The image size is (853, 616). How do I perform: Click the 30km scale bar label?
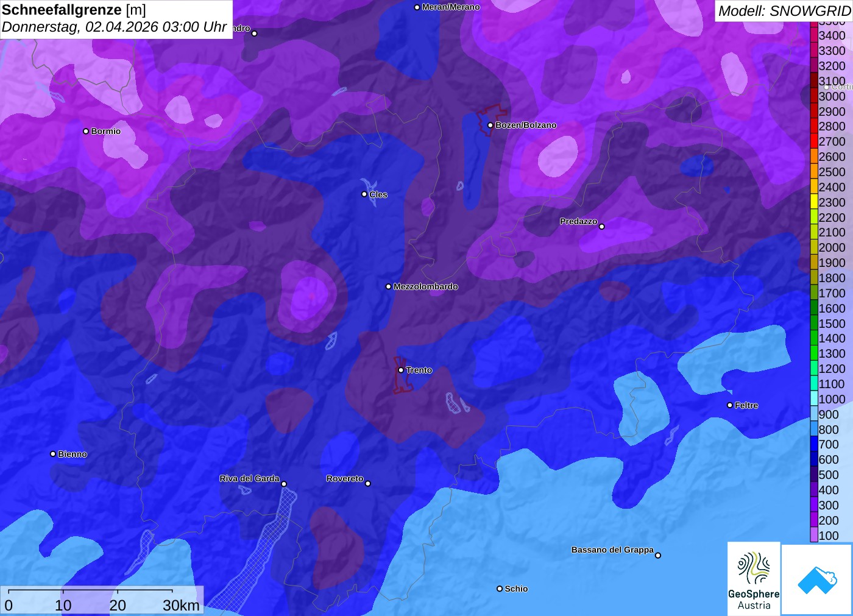click(x=181, y=605)
